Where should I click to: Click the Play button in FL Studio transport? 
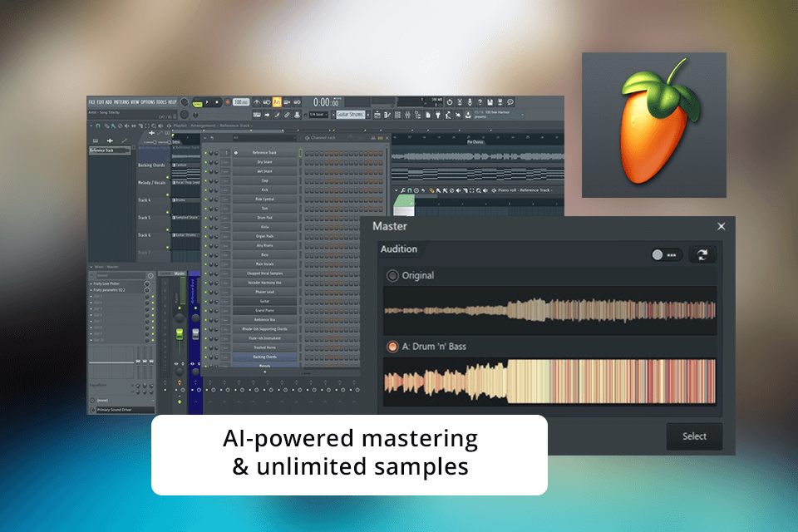(207, 101)
